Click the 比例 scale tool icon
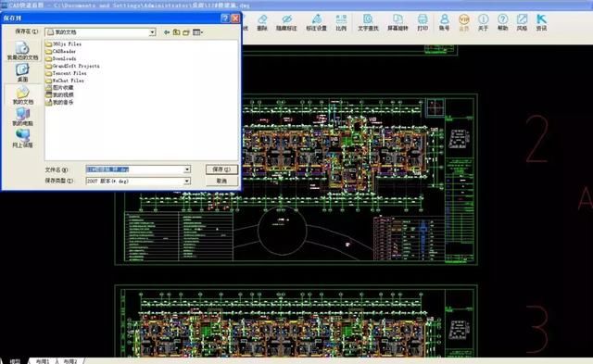Image resolution: width=593 pixels, height=364 pixels. click(341, 22)
